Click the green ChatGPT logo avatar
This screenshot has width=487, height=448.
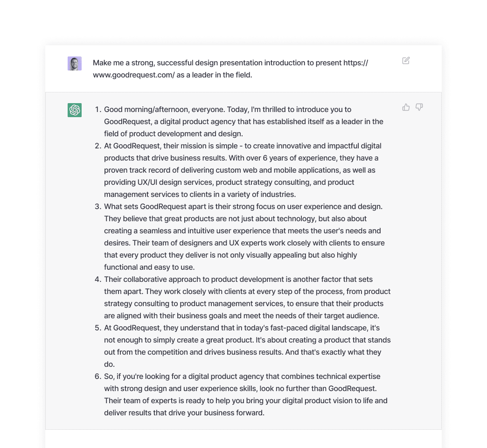[x=75, y=110]
